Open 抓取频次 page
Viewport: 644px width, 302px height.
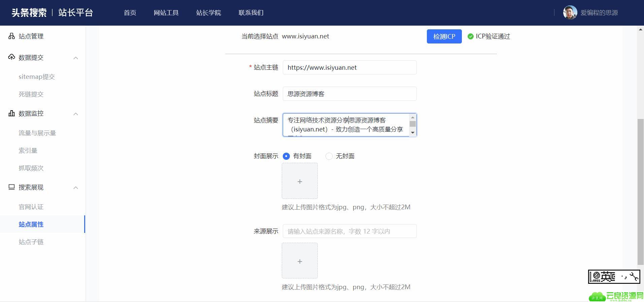[31, 168]
